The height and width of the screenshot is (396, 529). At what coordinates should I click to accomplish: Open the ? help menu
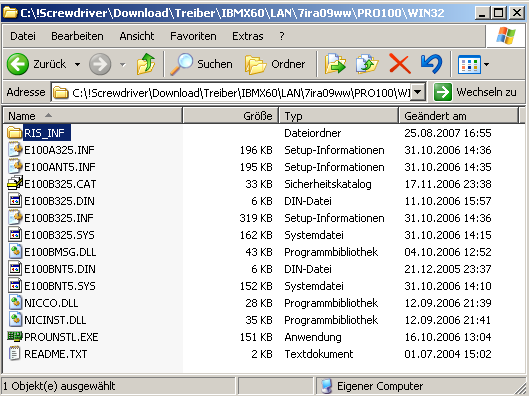point(282,36)
